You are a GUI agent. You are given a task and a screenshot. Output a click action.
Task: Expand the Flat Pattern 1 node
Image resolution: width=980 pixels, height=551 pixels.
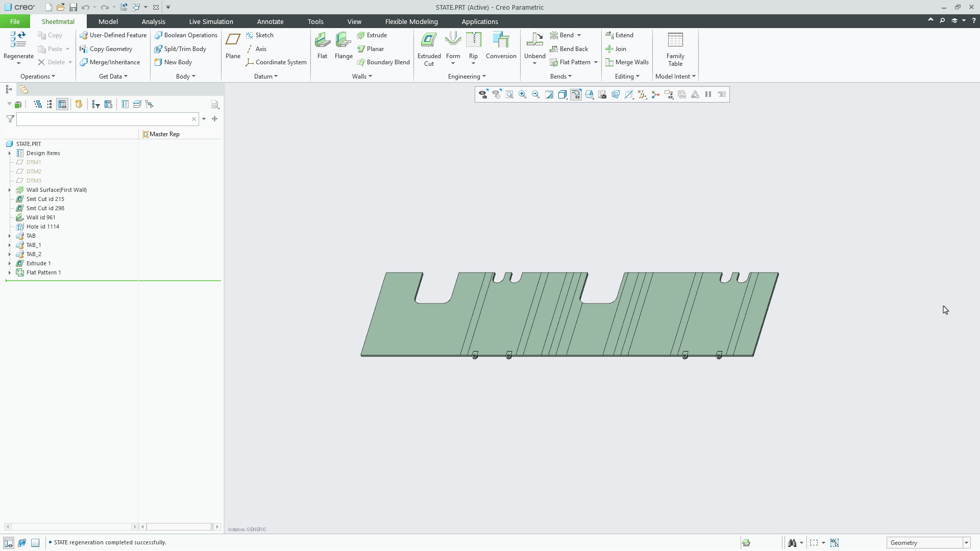coord(9,272)
